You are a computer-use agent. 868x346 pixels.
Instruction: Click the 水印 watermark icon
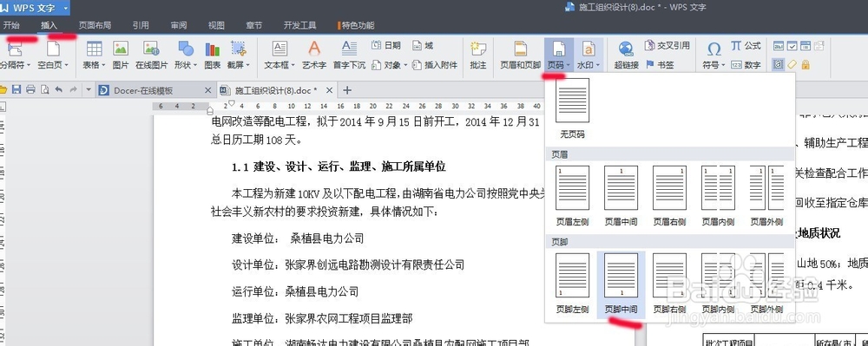(x=589, y=49)
